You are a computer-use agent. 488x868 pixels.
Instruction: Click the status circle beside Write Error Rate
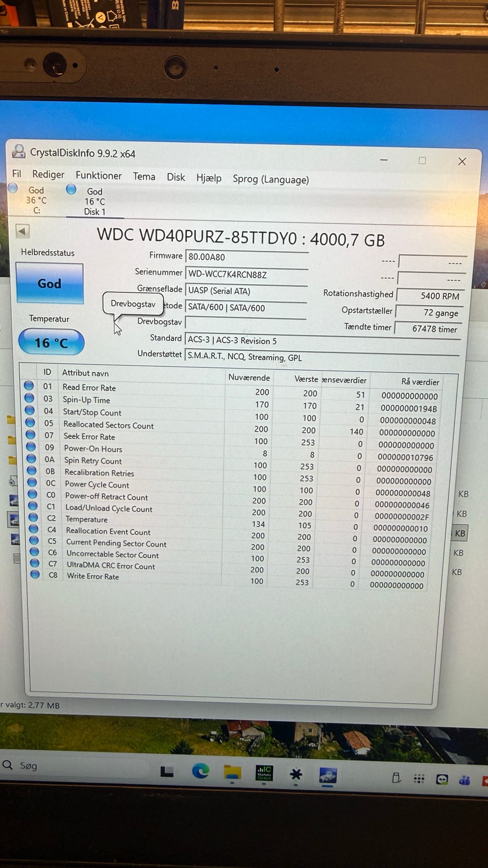tap(35, 575)
